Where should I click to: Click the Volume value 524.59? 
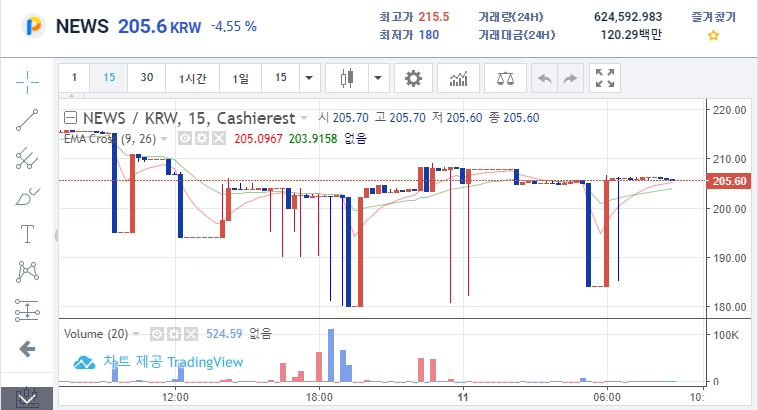tap(224, 334)
